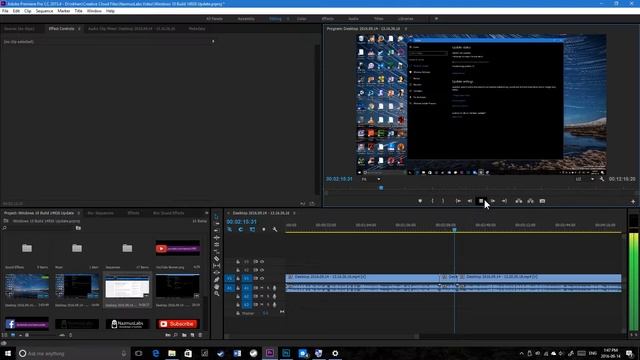Select the Ripple Edit tool

tap(217, 231)
